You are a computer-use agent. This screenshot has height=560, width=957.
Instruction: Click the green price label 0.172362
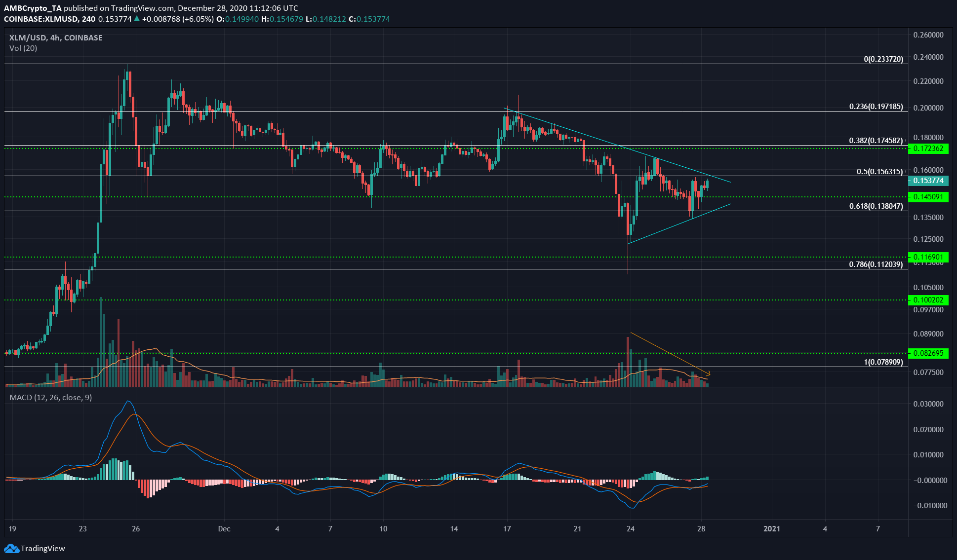928,149
